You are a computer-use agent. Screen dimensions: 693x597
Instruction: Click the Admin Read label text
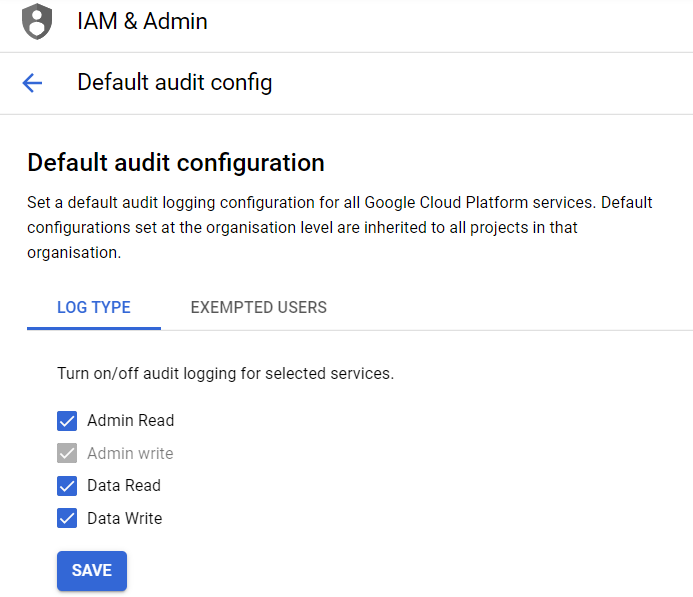click(130, 421)
